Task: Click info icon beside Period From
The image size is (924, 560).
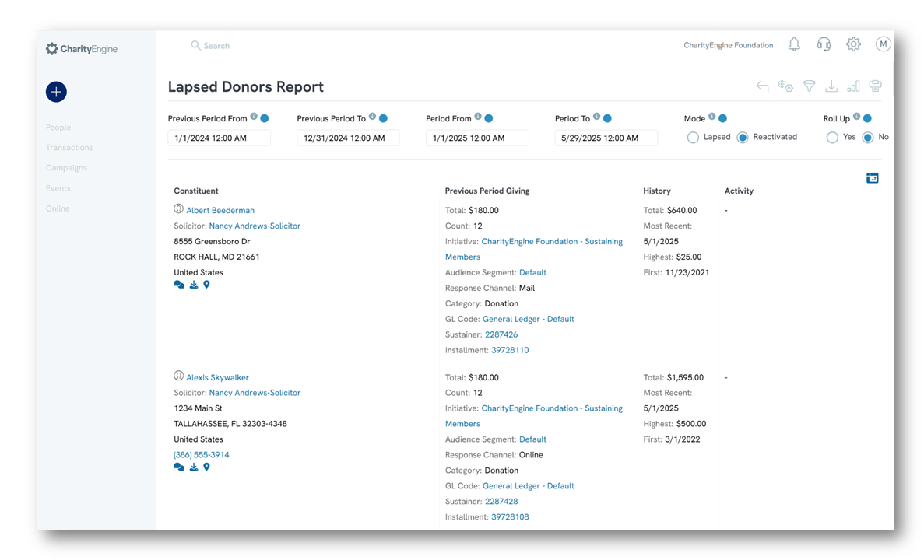Action: 478,117
